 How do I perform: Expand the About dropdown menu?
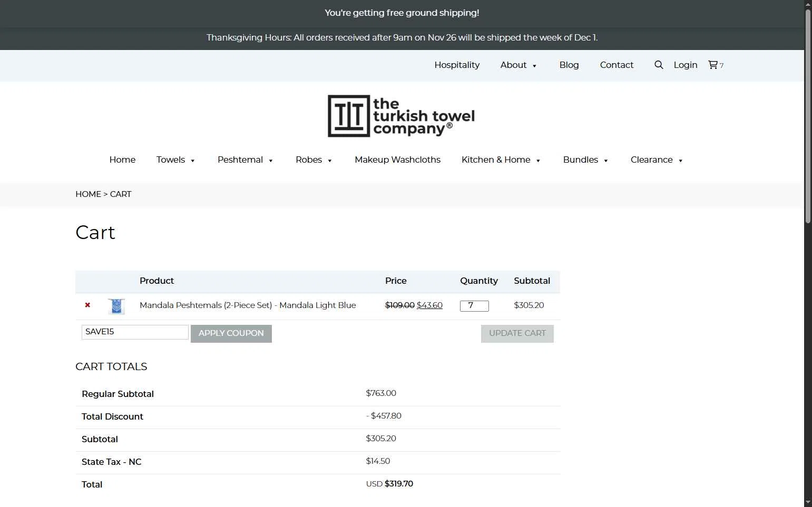(x=518, y=65)
